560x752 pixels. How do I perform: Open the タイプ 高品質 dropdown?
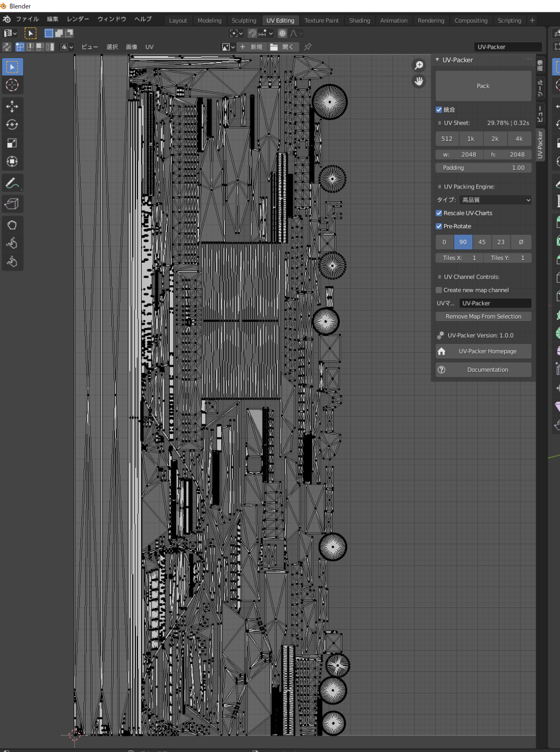click(496, 200)
